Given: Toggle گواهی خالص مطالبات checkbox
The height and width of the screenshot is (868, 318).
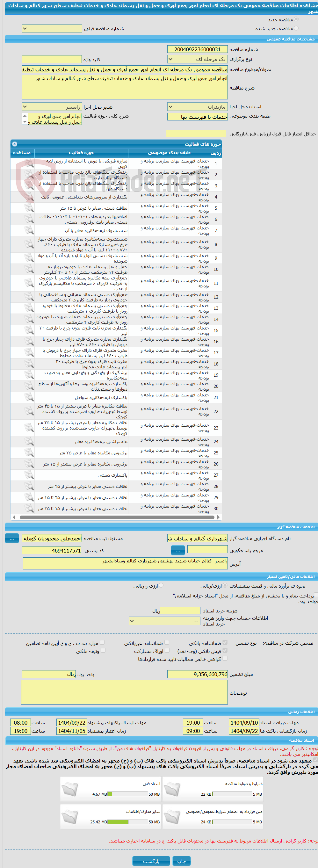Looking at the screenshot, I should point(225,658).
